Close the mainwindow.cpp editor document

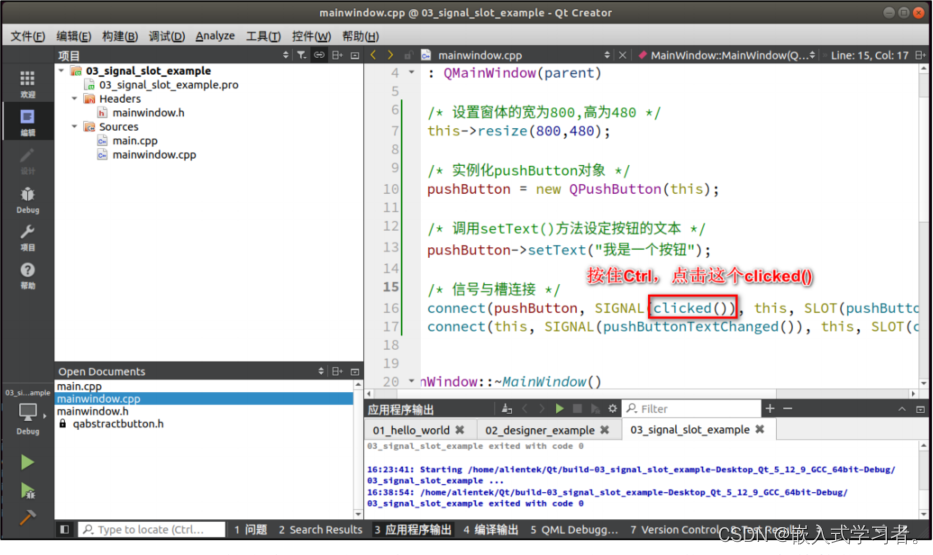point(622,55)
